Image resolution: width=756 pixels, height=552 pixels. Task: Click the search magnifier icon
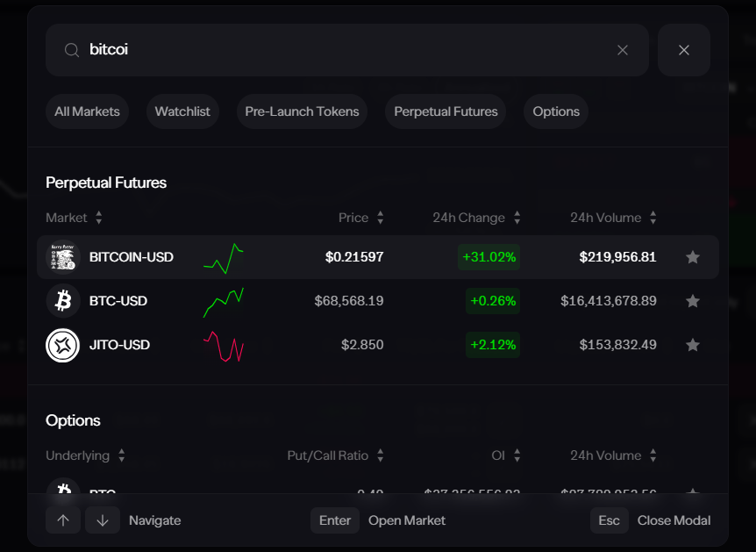72,50
